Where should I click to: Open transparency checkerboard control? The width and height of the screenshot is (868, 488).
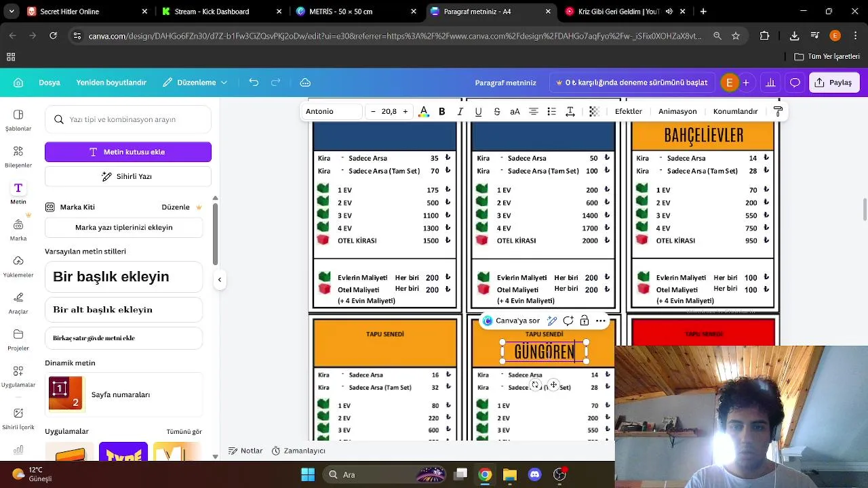594,111
